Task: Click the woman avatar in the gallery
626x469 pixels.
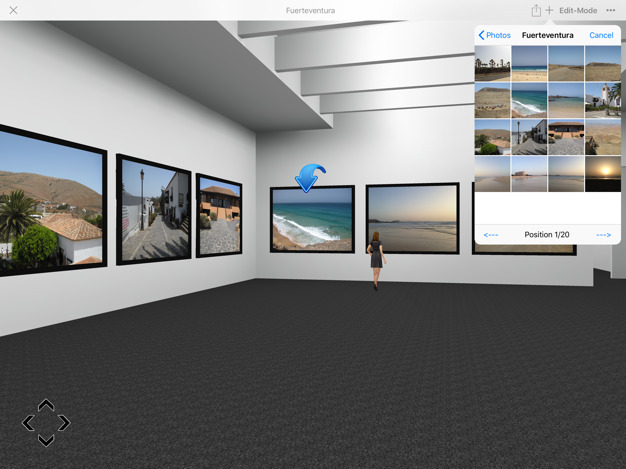Action: click(376, 260)
